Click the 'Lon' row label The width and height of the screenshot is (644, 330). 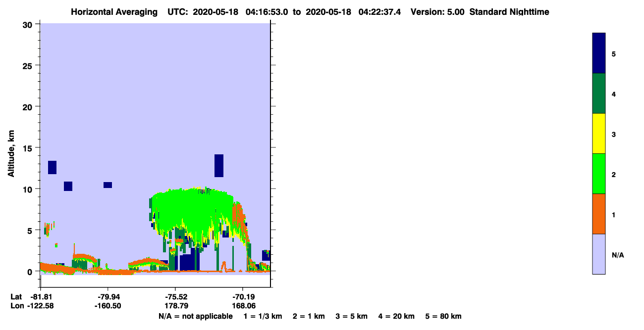[x=16, y=306]
